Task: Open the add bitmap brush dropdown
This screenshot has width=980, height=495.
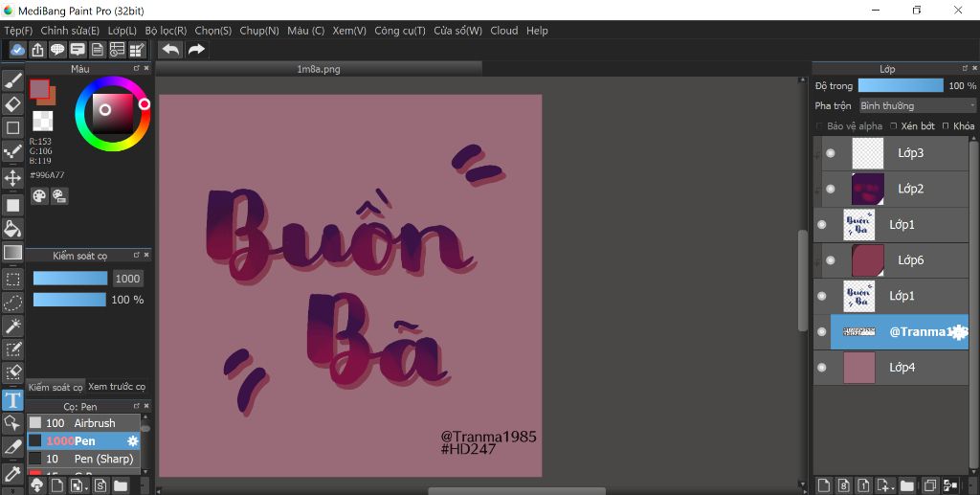Action: 79,485
